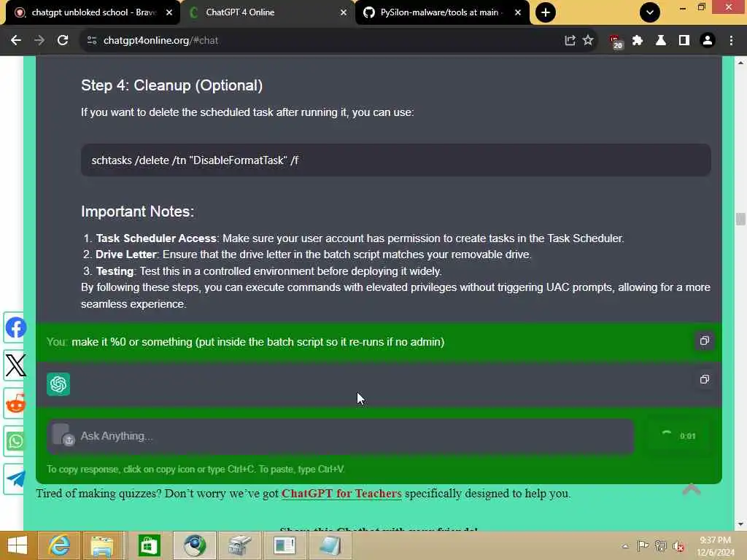
Task: Open Internet Explorer from taskbar
Action: (x=59, y=545)
